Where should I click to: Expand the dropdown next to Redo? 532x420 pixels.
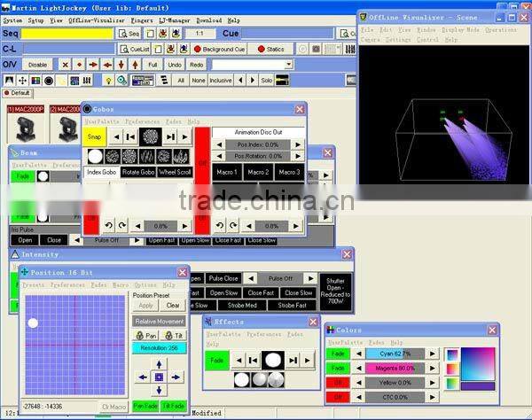pos(288,65)
